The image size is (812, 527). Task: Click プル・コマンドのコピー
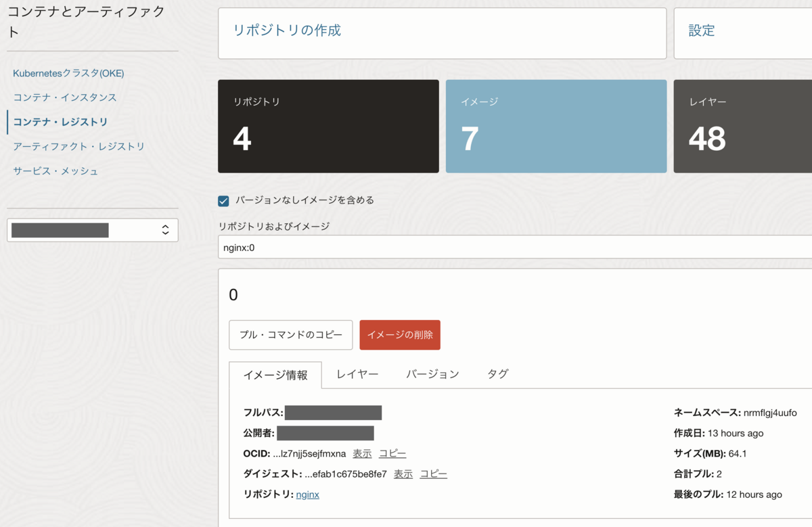(290, 334)
